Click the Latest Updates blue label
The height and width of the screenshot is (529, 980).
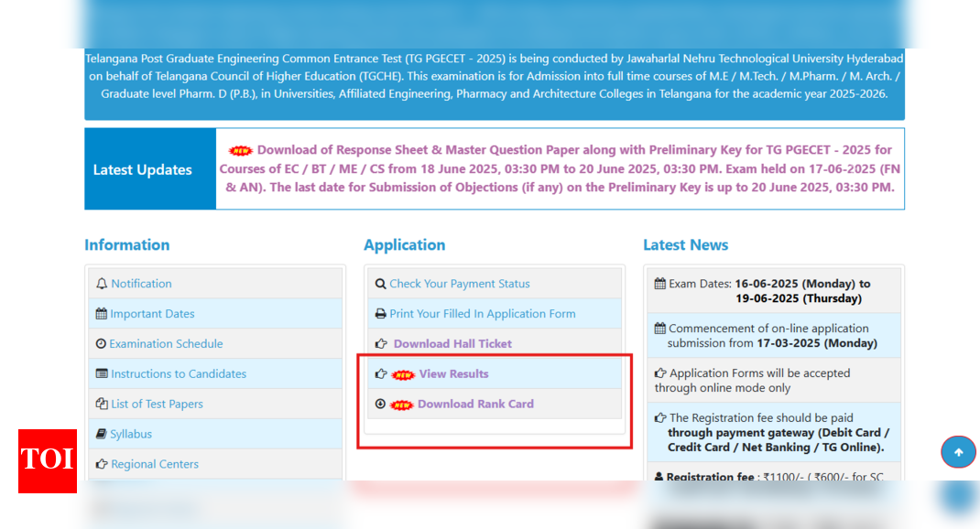point(142,169)
